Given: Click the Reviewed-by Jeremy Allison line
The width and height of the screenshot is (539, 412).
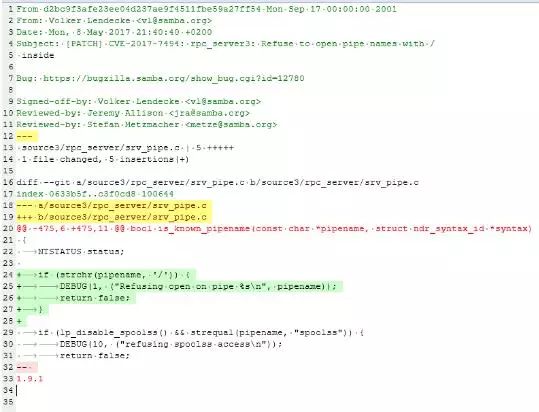Looking at the screenshot, I should tap(133, 113).
